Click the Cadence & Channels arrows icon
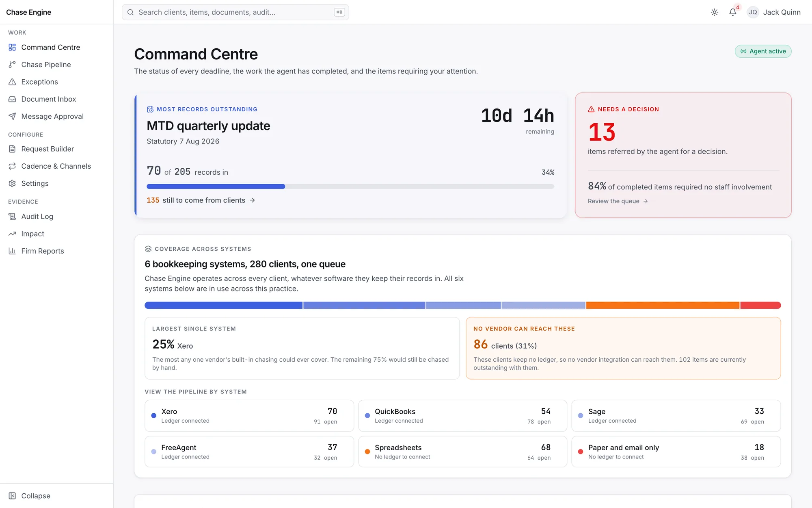 (x=12, y=166)
